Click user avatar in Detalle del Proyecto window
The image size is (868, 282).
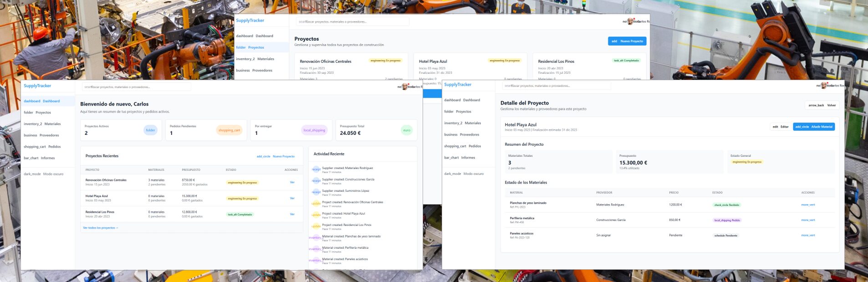824,86
